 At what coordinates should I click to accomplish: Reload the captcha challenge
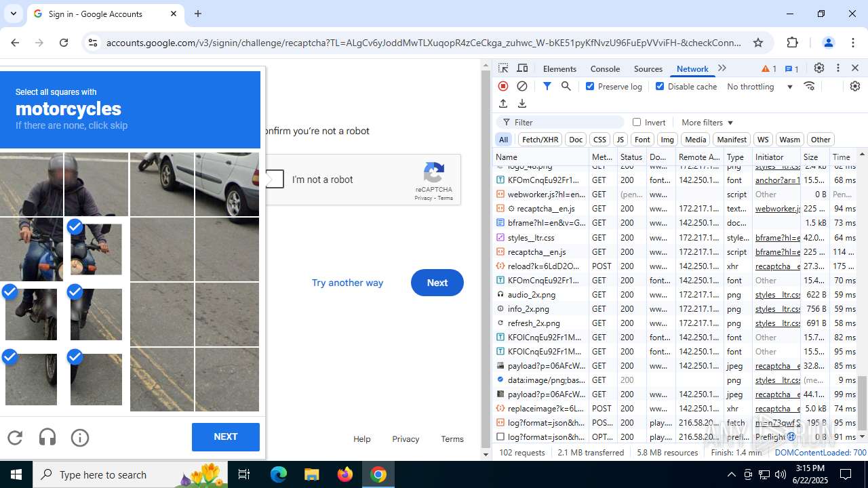15,438
